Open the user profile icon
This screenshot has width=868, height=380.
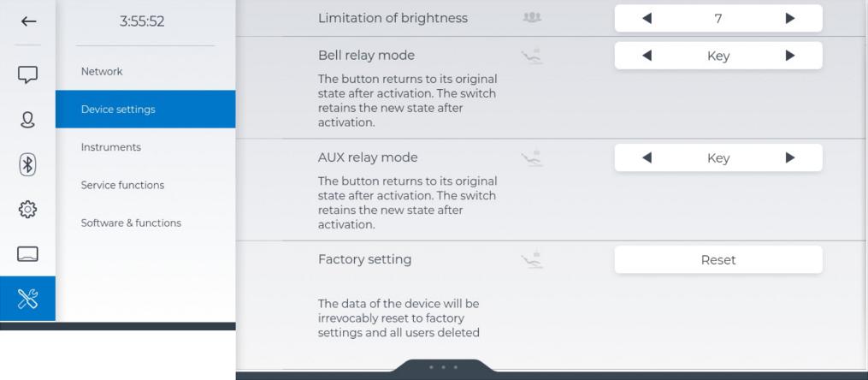(x=28, y=120)
